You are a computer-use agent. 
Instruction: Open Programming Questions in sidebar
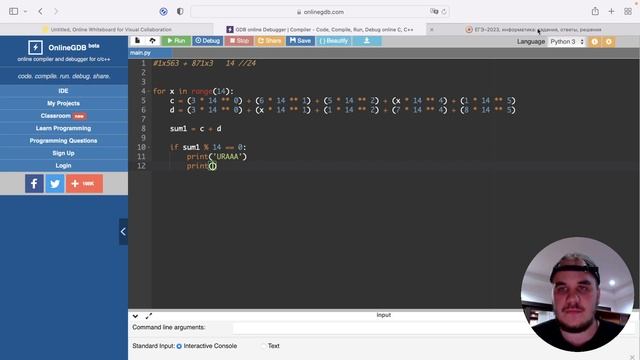63,140
